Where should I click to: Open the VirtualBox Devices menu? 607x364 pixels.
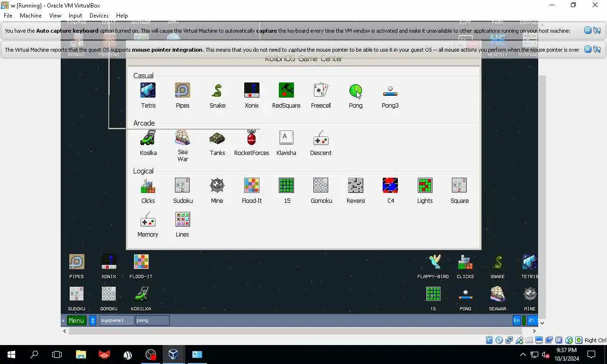pos(99,16)
